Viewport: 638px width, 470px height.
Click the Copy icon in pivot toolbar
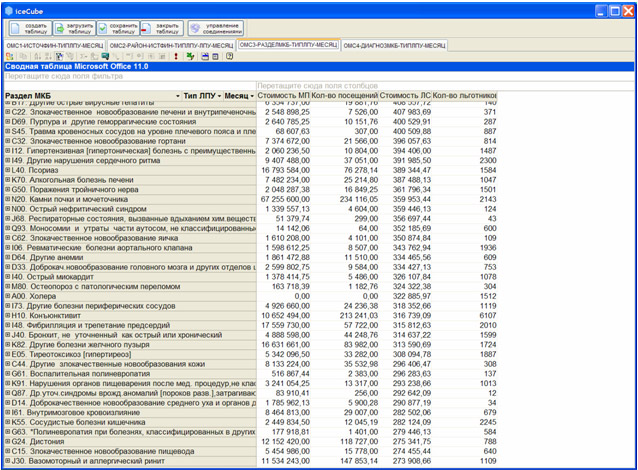tap(23, 56)
